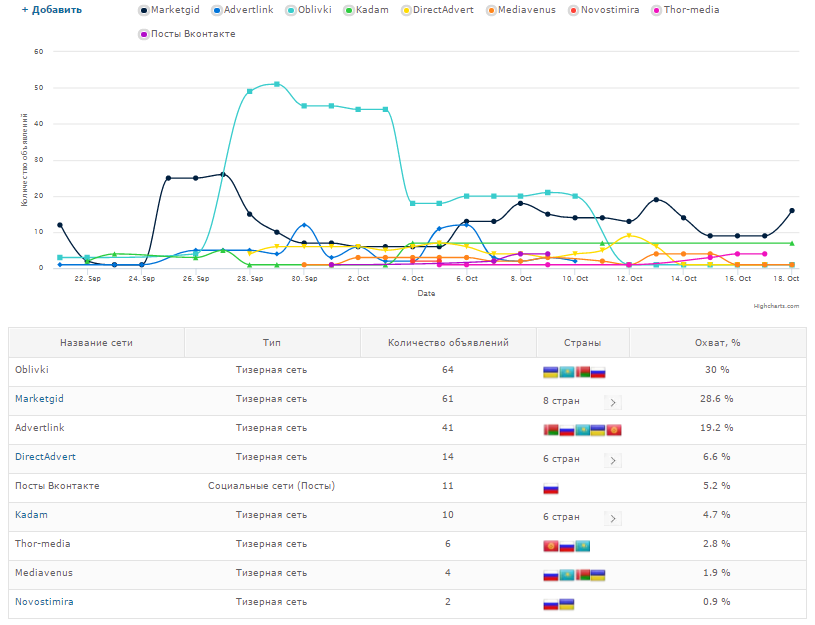The height and width of the screenshot is (625, 815).
Task: Toggle Kadam series in chart legend
Action: [366, 10]
